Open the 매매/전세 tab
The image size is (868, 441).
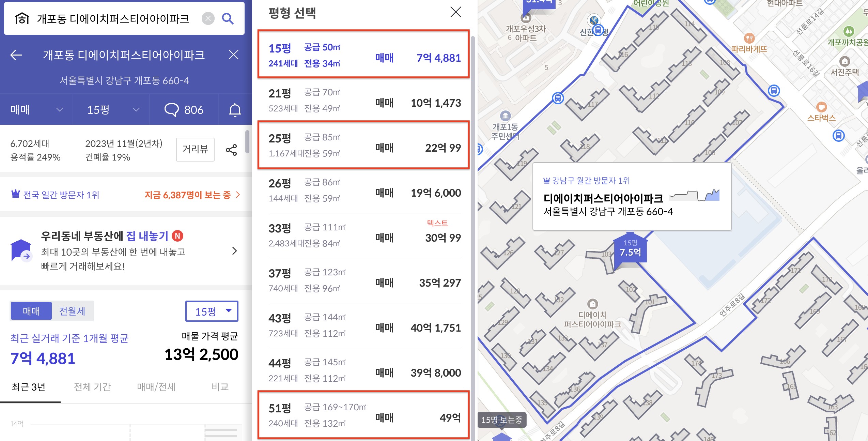pyautogui.click(x=156, y=387)
